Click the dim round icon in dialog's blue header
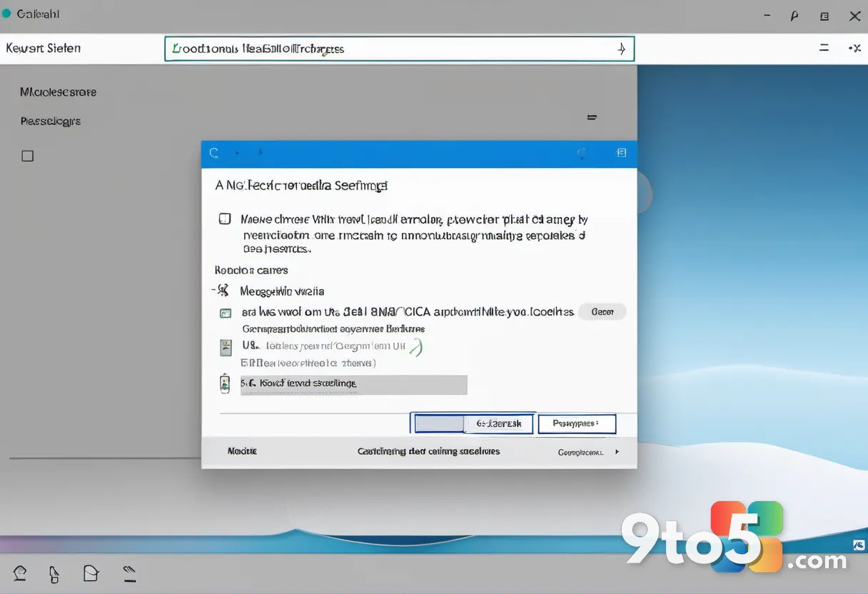Screen dimensions: 868x594 [x=582, y=153]
